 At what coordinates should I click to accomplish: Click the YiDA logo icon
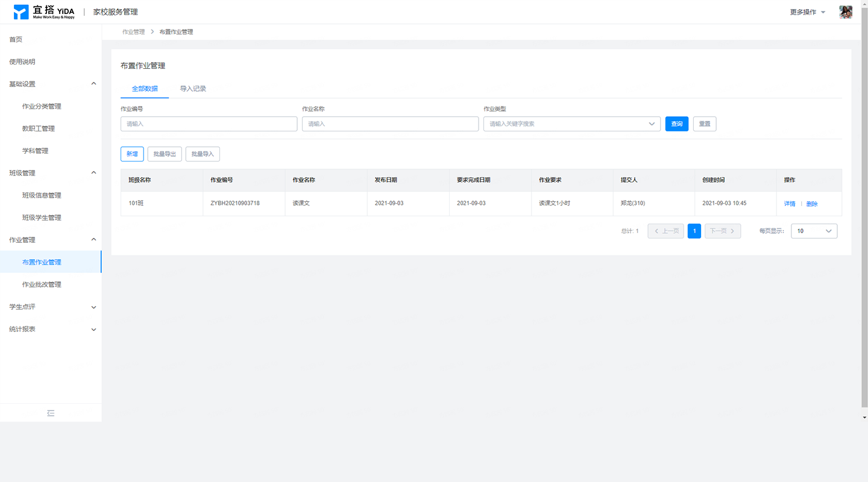[21, 12]
